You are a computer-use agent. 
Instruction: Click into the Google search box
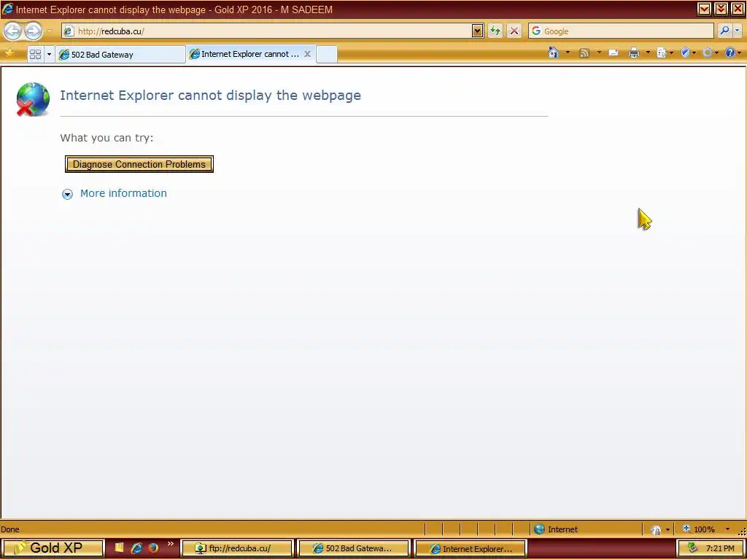620,31
